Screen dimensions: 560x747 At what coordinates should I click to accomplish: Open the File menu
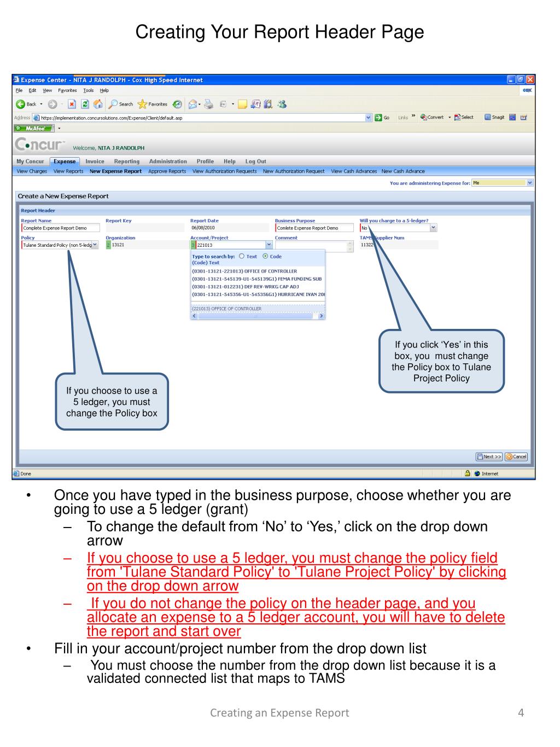click(x=19, y=90)
